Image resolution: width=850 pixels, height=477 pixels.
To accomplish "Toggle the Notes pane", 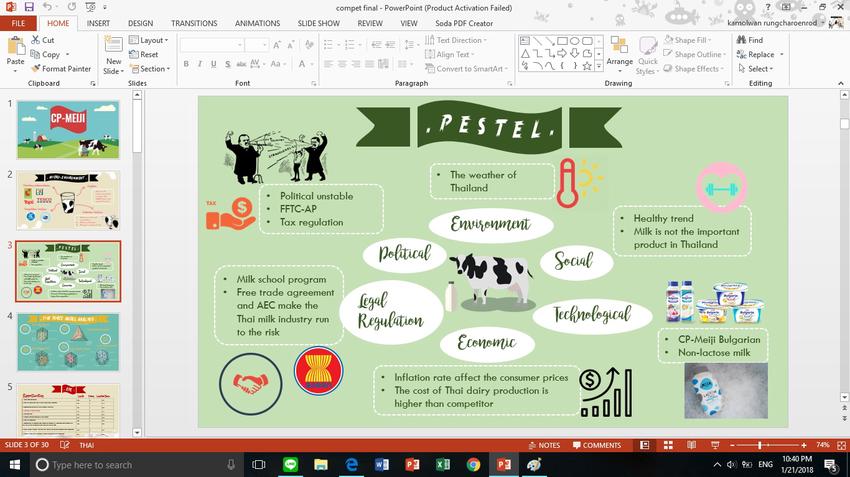I will point(544,445).
